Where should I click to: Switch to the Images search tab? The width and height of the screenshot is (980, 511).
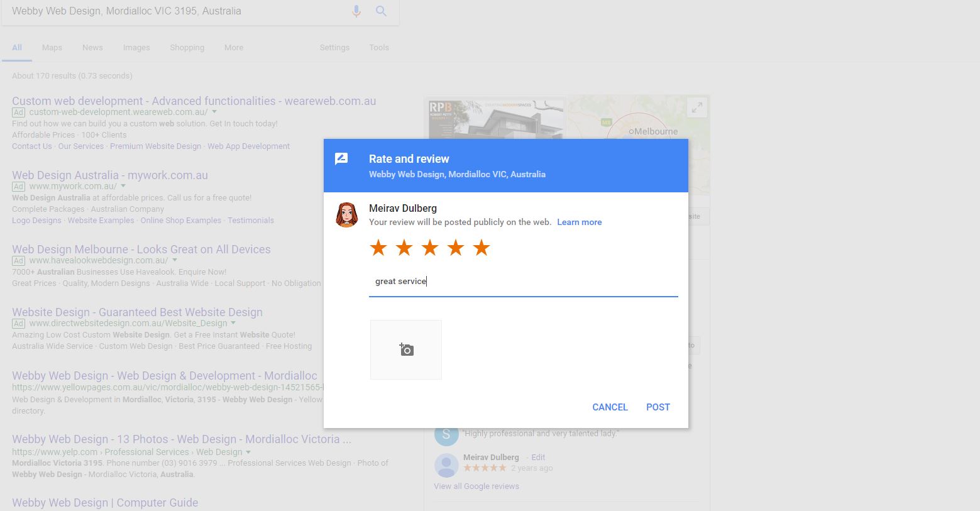coord(136,48)
